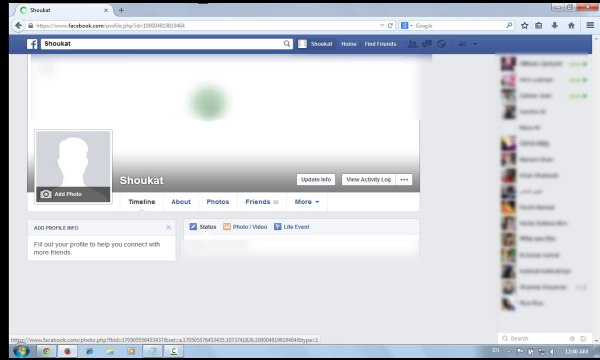Screen dimensions: 600x360
Task: Click the Facebook logo icon
Action: [x=32, y=44]
